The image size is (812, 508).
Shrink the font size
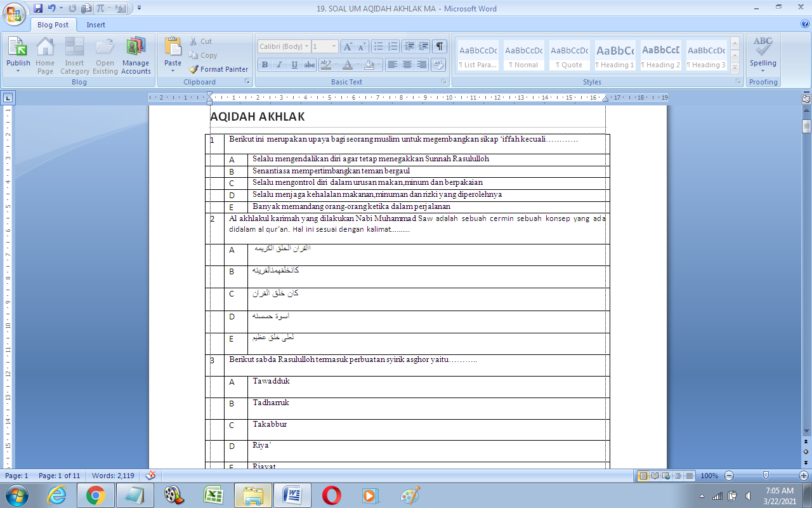tap(362, 46)
